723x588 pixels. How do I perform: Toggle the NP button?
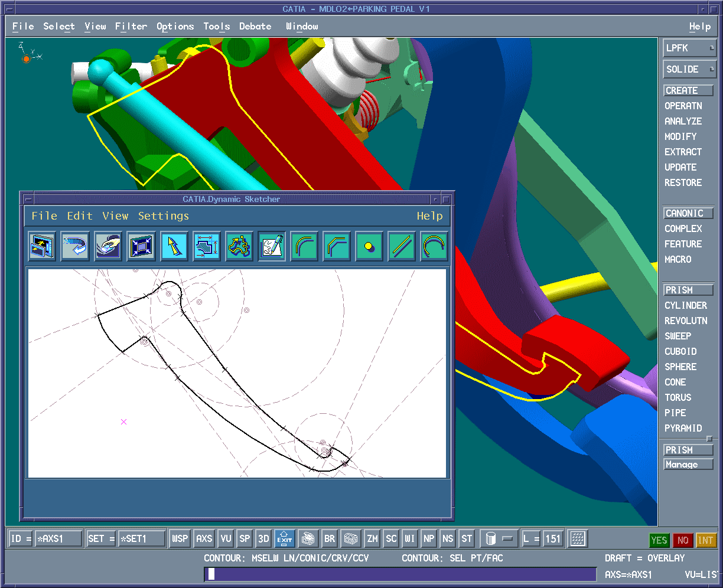point(429,538)
